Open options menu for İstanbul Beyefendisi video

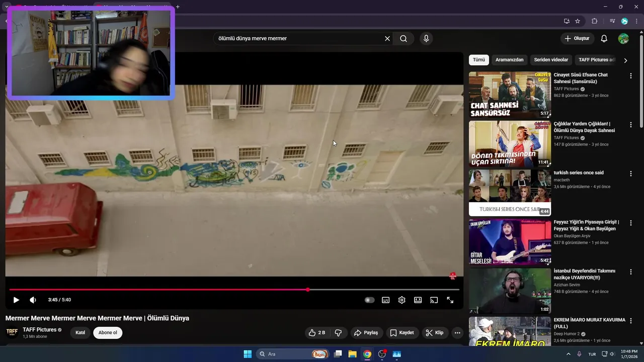[631, 271]
